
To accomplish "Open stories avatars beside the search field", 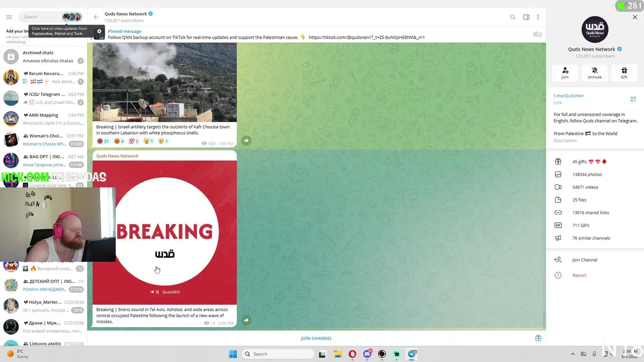I will coord(72,17).
